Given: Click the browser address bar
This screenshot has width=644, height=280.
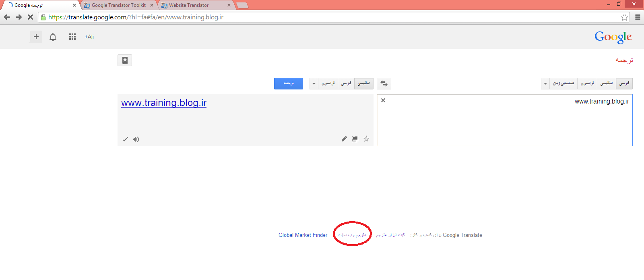Looking at the screenshot, I should (334, 17).
